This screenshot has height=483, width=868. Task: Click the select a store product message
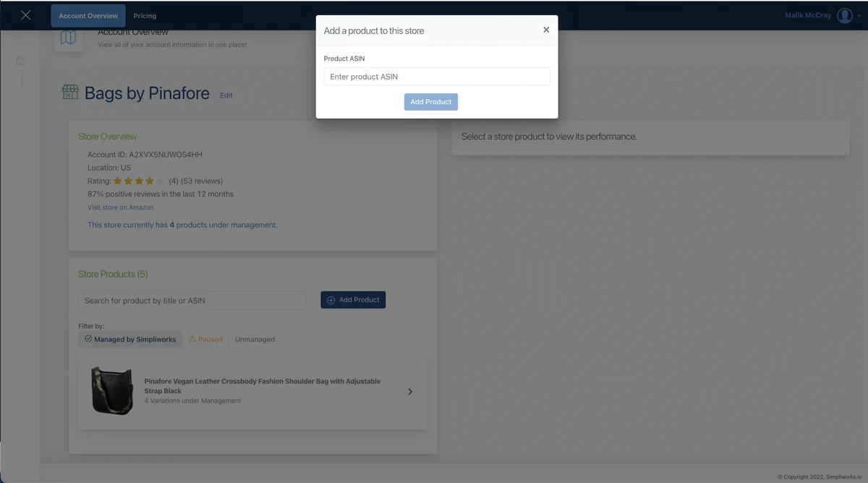click(x=549, y=137)
